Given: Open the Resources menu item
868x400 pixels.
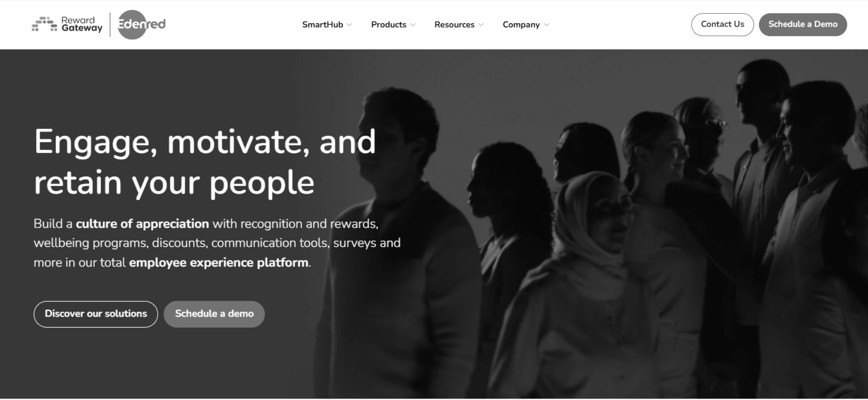Looking at the screenshot, I should coord(454,25).
